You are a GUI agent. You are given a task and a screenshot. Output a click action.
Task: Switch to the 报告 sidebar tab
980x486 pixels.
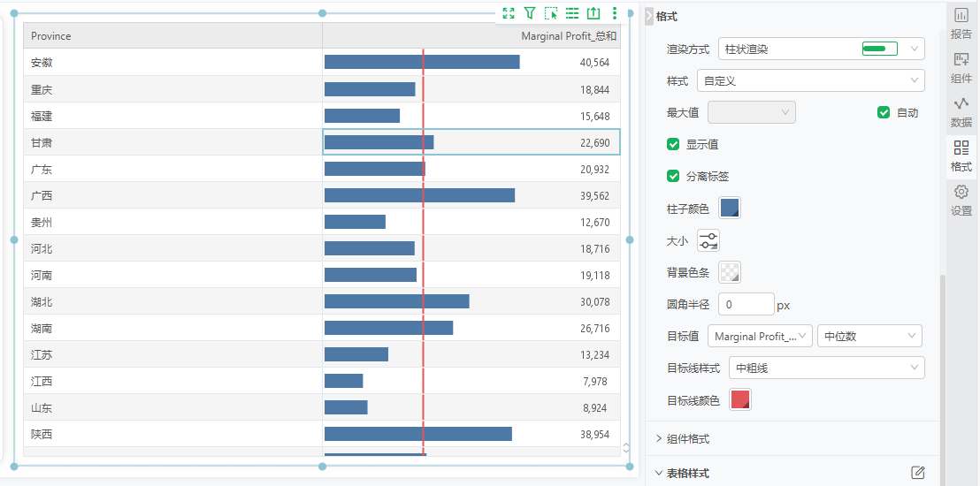(x=961, y=25)
